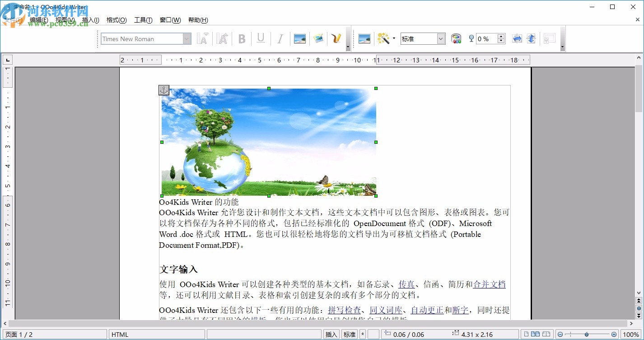Click the pencil drawing tools icon

coord(336,39)
